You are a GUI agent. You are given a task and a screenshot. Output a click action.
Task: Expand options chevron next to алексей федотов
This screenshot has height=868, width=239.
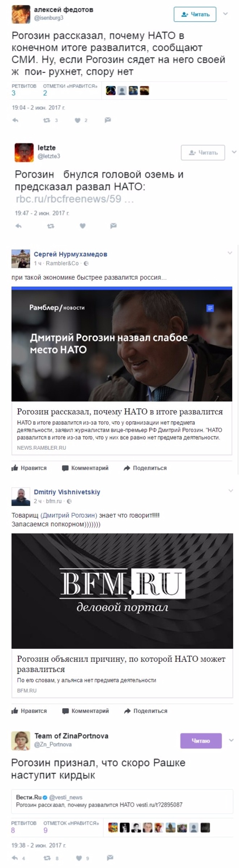pyautogui.click(x=225, y=14)
